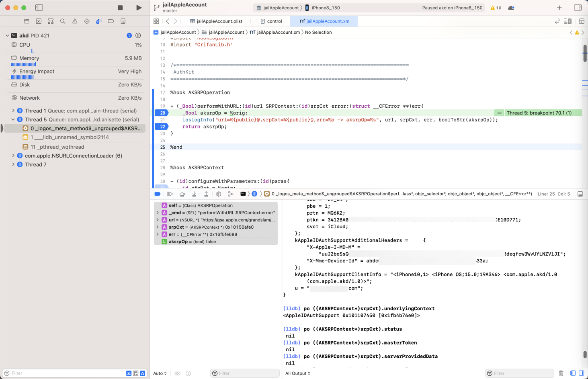Screen dimensions: 588x379
Task: Open the Debug Memory Graph button
Action: 231,194
